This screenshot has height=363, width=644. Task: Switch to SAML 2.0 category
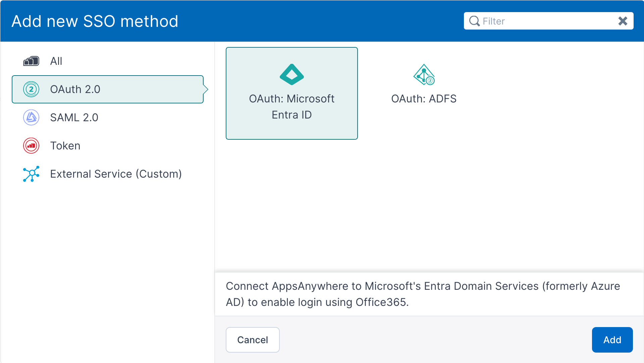pyautogui.click(x=74, y=118)
